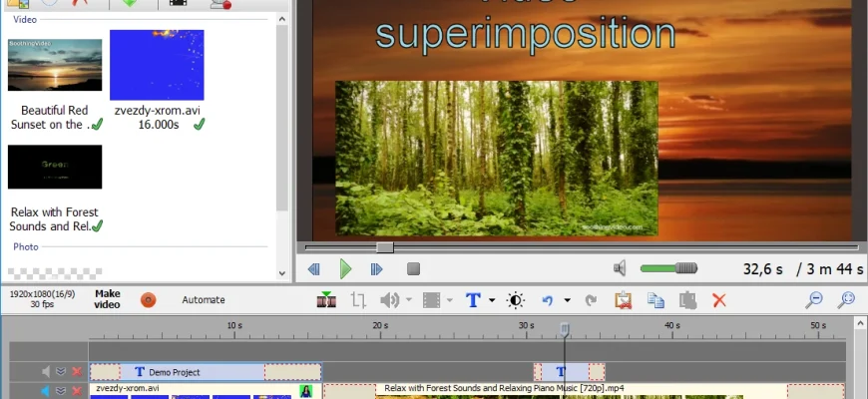Open the video effects film strip icon
The image size is (868, 399).
click(431, 300)
